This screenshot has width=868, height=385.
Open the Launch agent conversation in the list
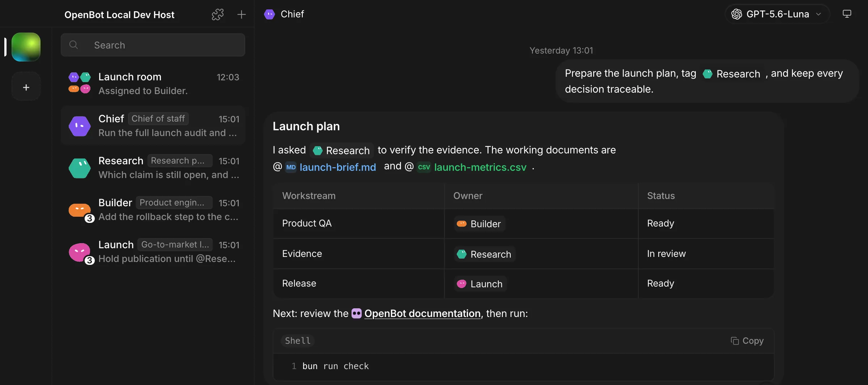153,251
